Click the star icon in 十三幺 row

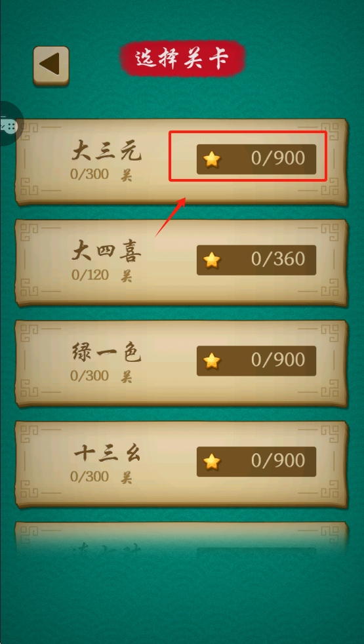coord(212,462)
